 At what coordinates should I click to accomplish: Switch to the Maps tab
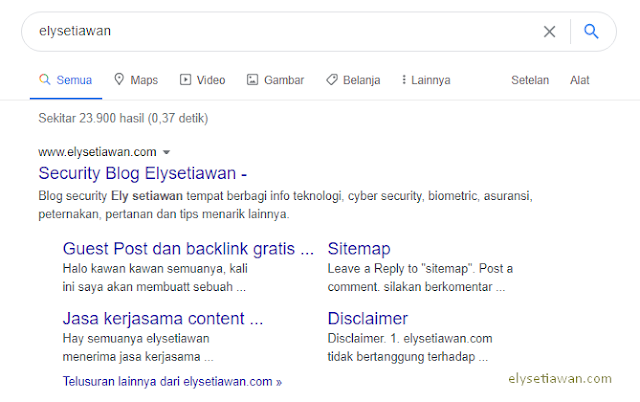(x=136, y=80)
